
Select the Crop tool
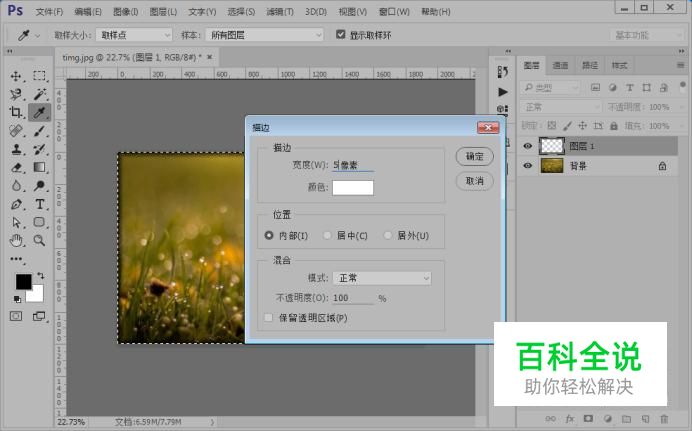pos(17,112)
